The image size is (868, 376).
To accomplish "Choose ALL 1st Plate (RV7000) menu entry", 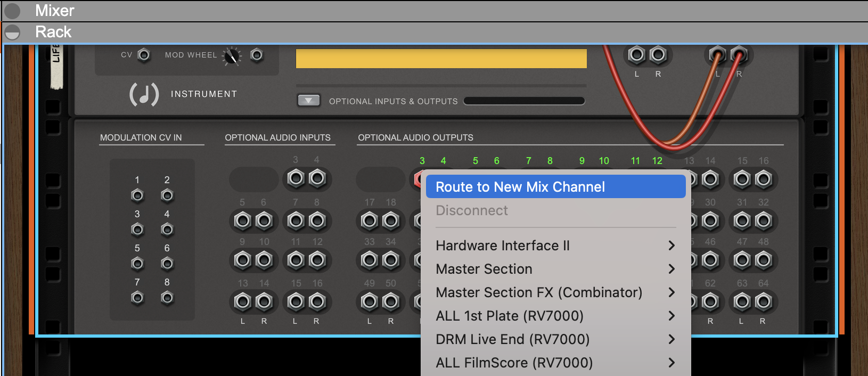I will (509, 316).
